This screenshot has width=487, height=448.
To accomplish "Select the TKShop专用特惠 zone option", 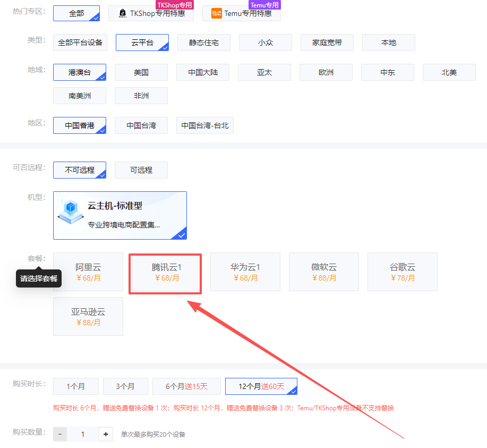I will coord(151,13).
